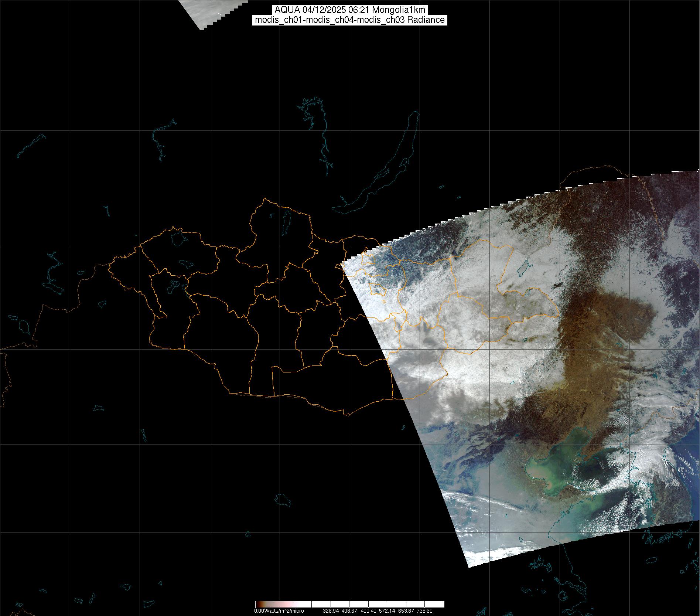The height and width of the screenshot is (616, 700).
Task: Click the 735.60 colorbar tick value
Action: tap(424, 611)
